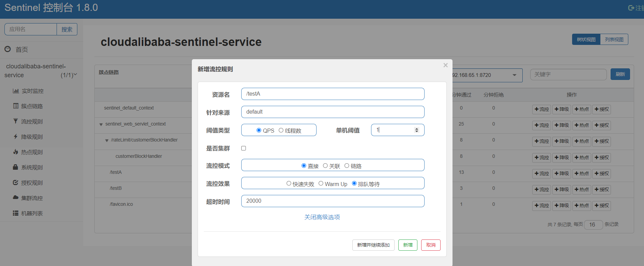Switch to 列表视图 tab
Screen dimensions: 644x266
(614, 39)
